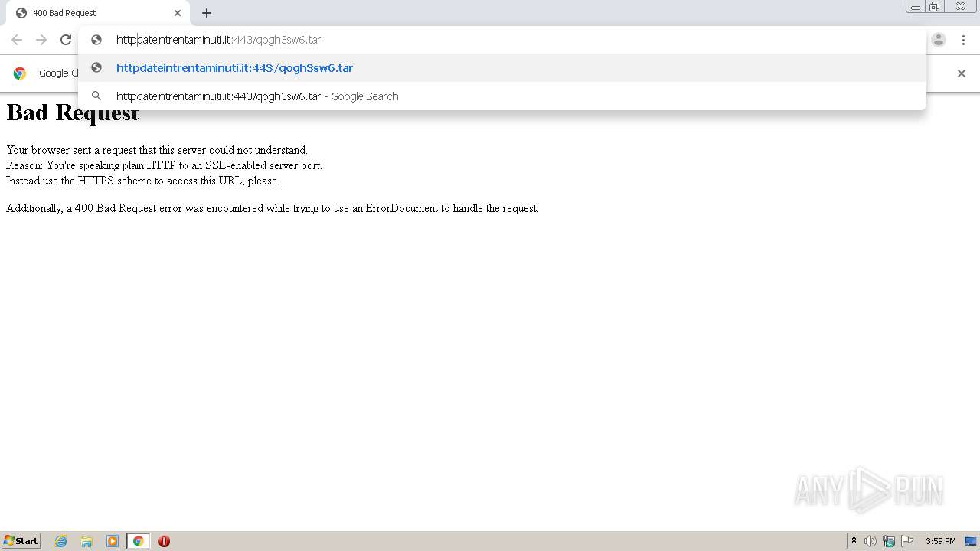Open the Windows Start menu
Screen dimensions: 980x551
point(21,541)
